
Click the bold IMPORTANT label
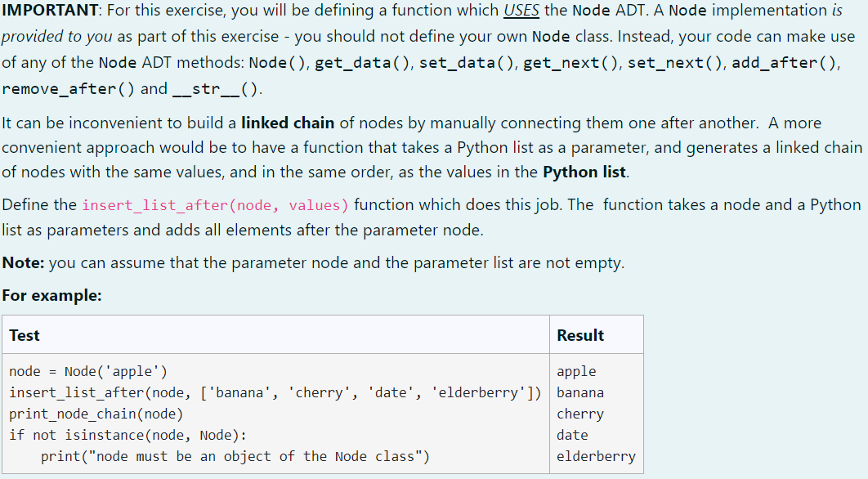tap(45, 10)
